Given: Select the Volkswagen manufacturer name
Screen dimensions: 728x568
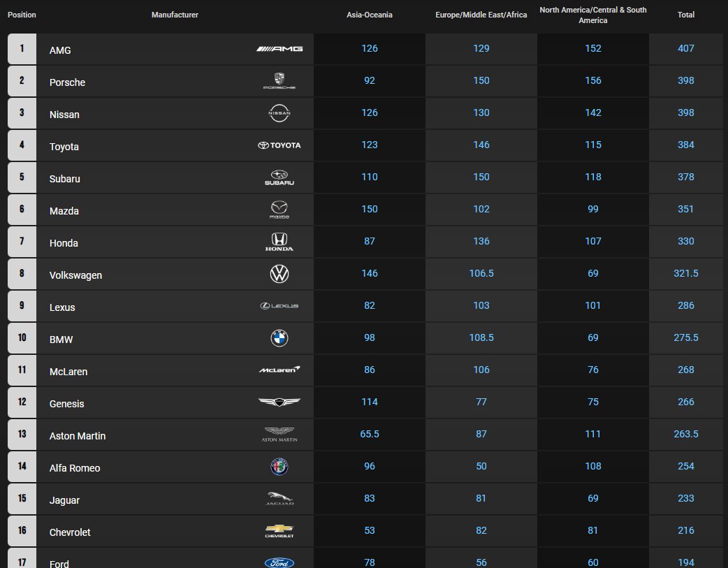Looking at the screenshot, I should pyautogui.click(x=75, y=275).
